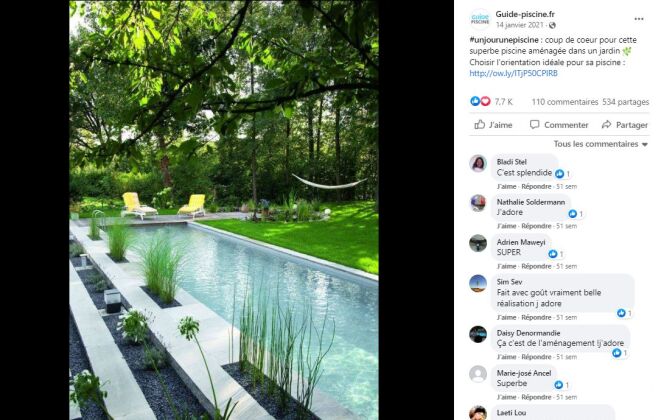This screenshot has width=664, height=420.
Task: Open the Guide-piscine.fr page name
Action: click(x=525, y=14)
